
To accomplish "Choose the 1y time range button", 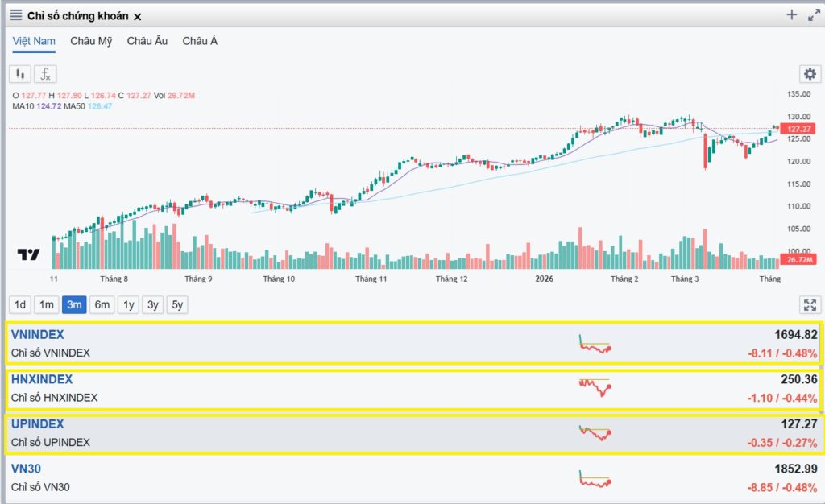I will pyautogui.click(x=128, y=305).
